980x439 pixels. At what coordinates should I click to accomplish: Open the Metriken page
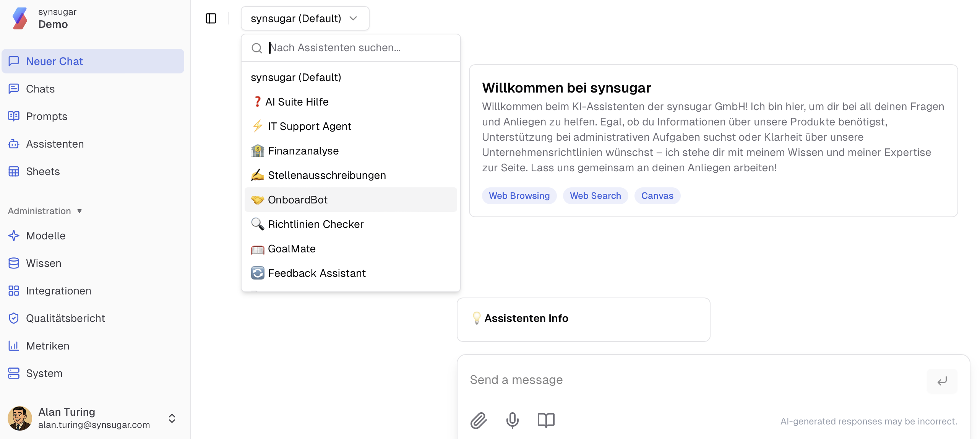click(48, 346)
